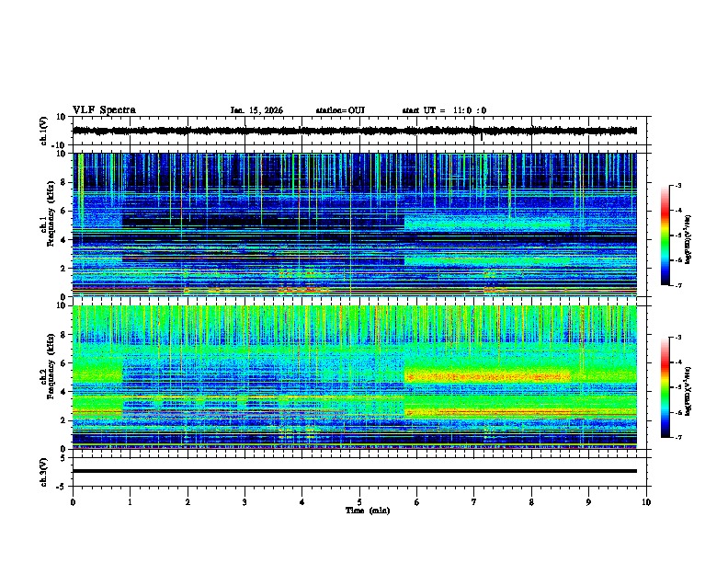Click the time axis tick label "9"
The height and width of the screenshot is (563, 728).
(x=588, y=502)
